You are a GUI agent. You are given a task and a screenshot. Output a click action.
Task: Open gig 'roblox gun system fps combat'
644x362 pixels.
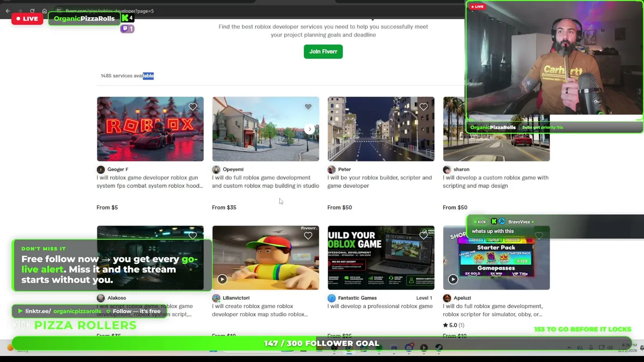click(x=150, y=182)
